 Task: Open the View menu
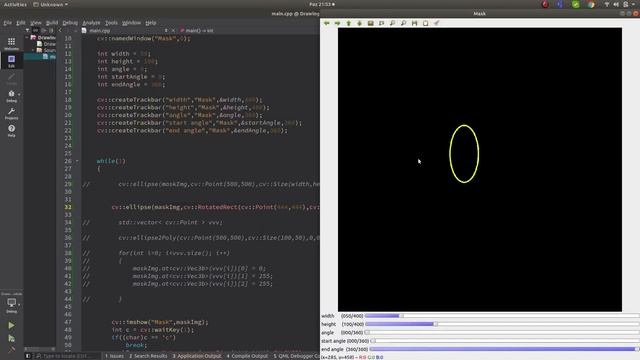(x=36, y=23)
